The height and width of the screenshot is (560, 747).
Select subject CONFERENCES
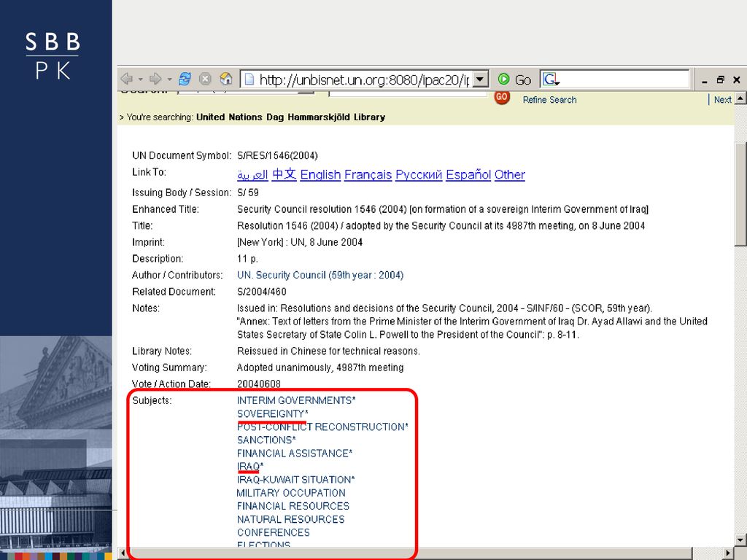click(274, 533)
